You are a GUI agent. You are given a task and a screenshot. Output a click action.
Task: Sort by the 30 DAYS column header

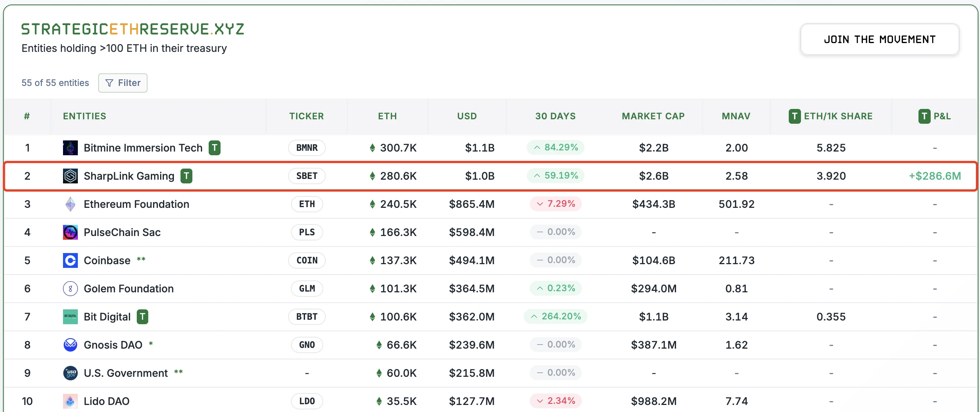pos(556,116)
